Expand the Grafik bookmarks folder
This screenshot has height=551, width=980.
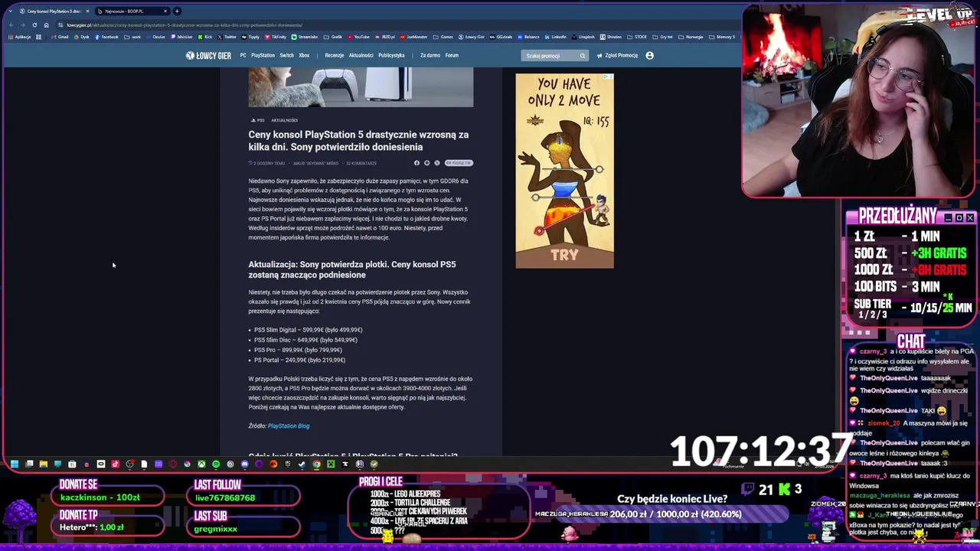(332, 37)
